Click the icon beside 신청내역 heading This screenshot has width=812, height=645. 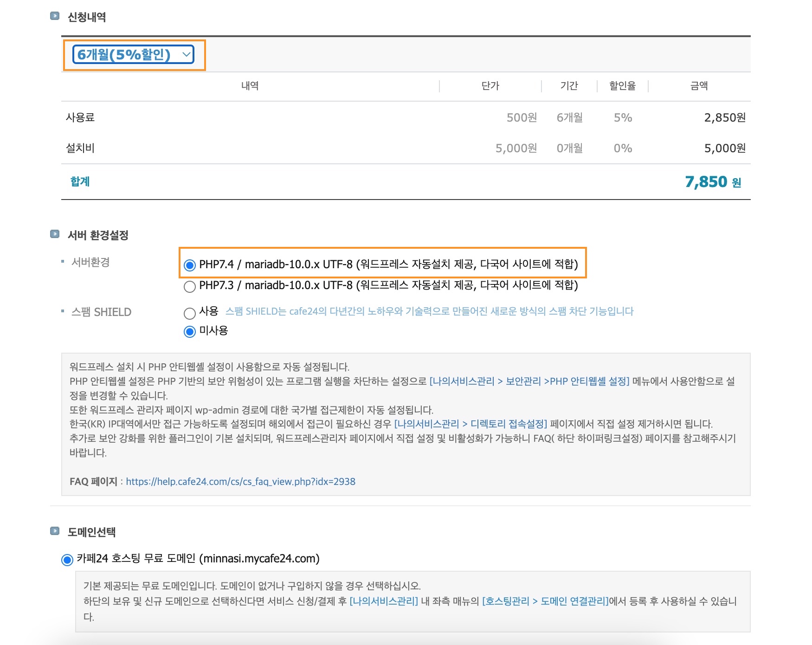tap(55, 16)
